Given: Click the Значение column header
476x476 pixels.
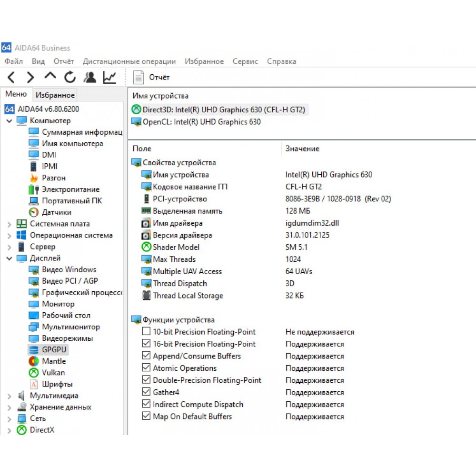Looking at the screenshot, I should [x=302, y=149].
